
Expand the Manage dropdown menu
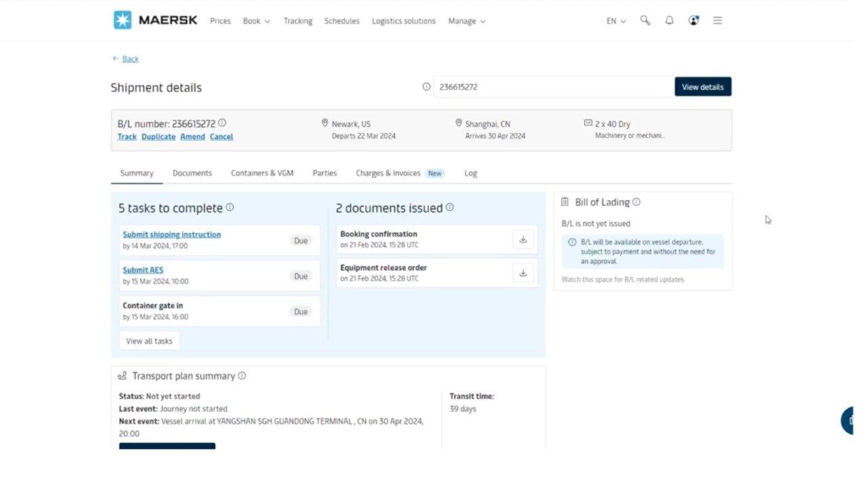(467, 21)
